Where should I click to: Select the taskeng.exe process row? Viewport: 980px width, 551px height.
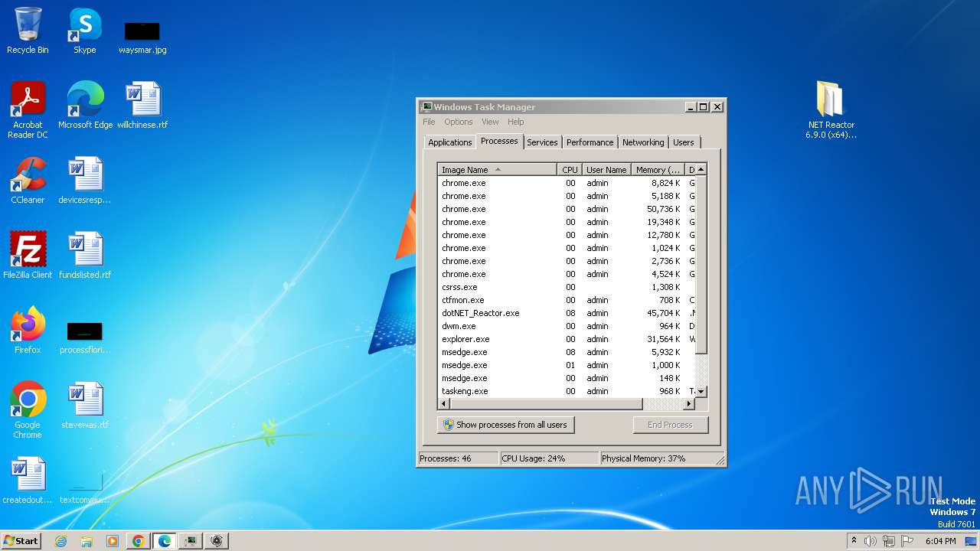point(567,391)
